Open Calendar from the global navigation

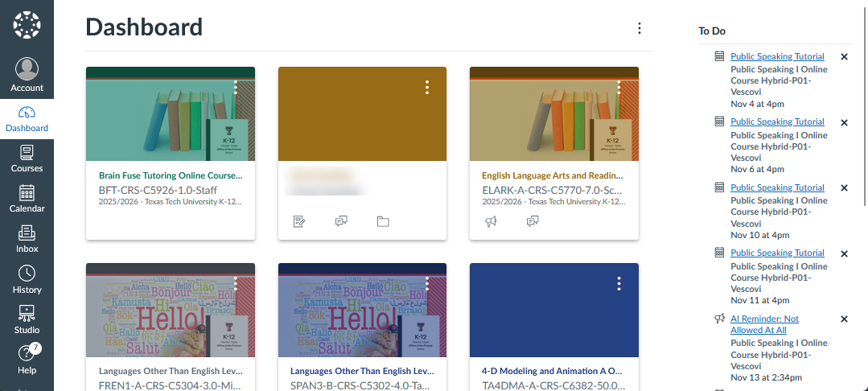tap(27, 198)
